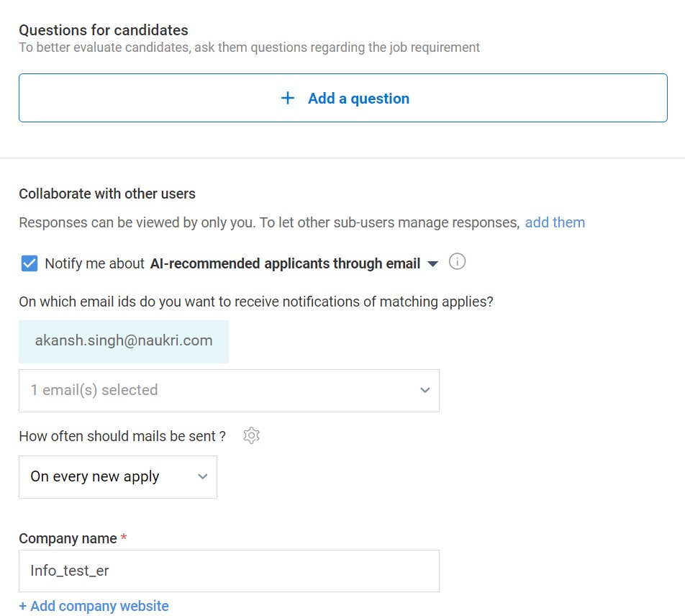The height and width of the screenshot is (616, 685).
Task: Click the info icon beside notification type
Action: (x=457, y=262)
